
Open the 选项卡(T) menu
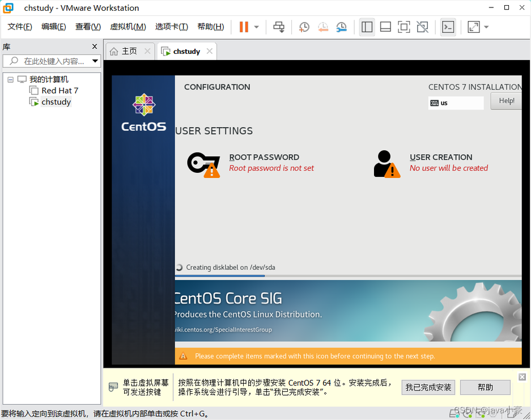tap(171, 27)
